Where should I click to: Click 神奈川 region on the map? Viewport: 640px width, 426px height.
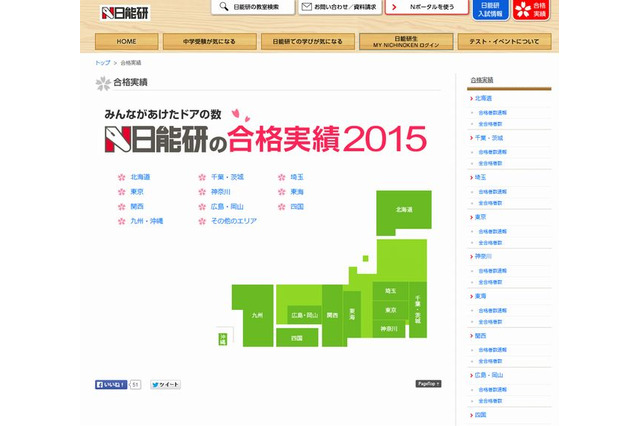point(389,328)
